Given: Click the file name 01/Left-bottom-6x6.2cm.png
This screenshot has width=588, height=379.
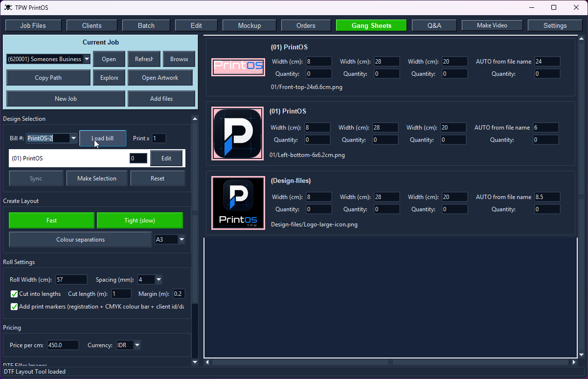Looking at the screenshot, I should coord(307,155).
